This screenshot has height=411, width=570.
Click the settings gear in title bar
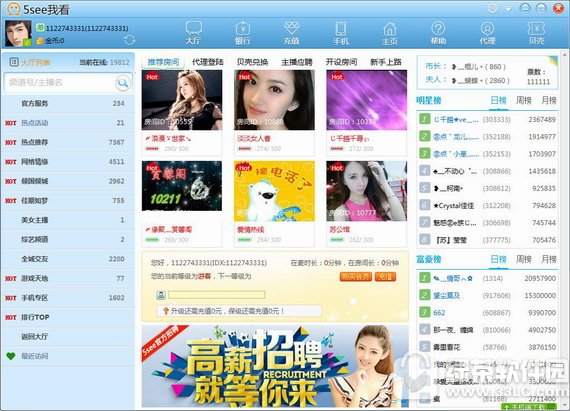tap(492, 8)
